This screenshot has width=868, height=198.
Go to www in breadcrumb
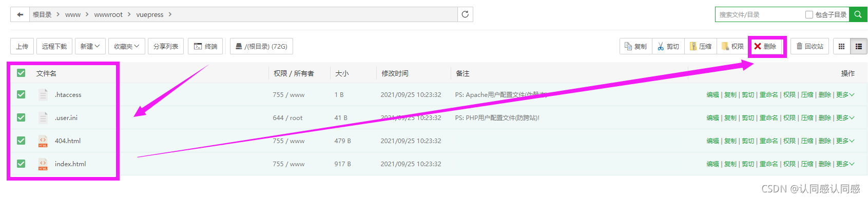pyautogui.click(x=73, y=14)
